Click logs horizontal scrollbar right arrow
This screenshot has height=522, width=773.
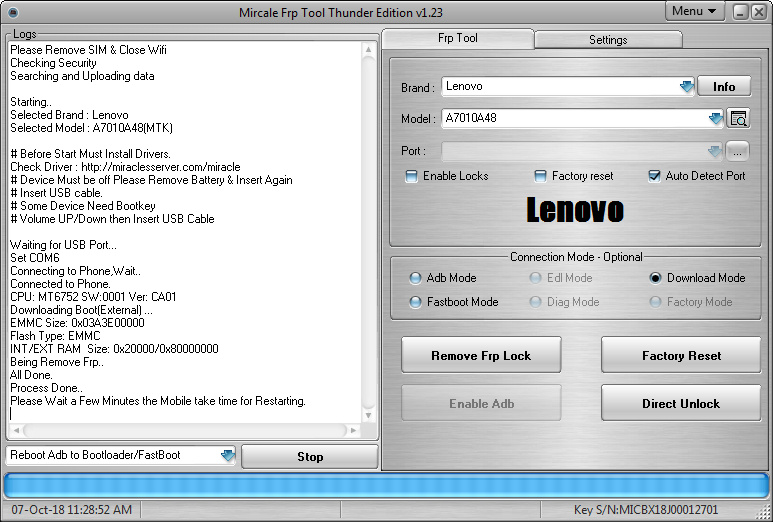353,430
